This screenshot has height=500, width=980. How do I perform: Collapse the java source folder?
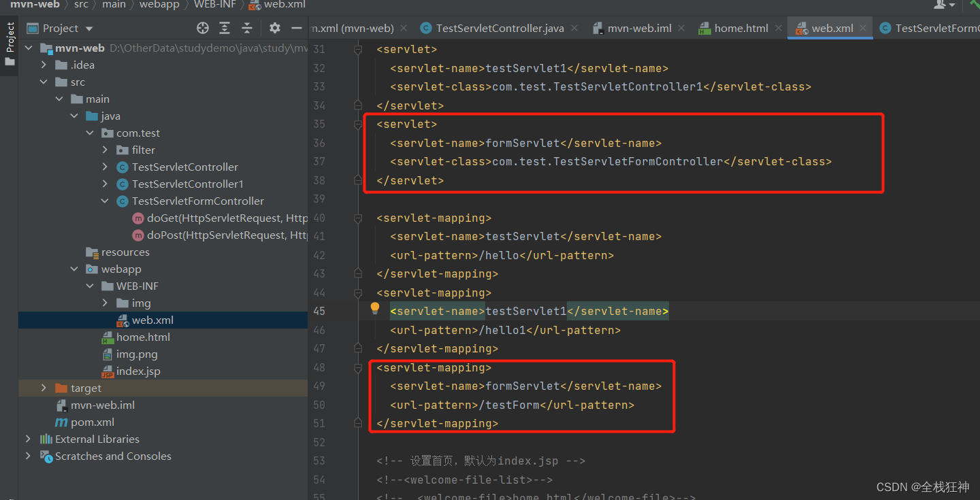pos(74,116)
